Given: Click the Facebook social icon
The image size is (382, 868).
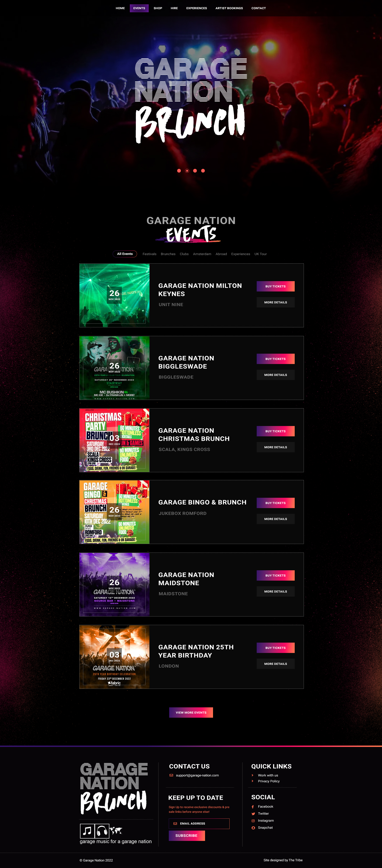Looking at the screenshot, I should [x=253, y=807].
